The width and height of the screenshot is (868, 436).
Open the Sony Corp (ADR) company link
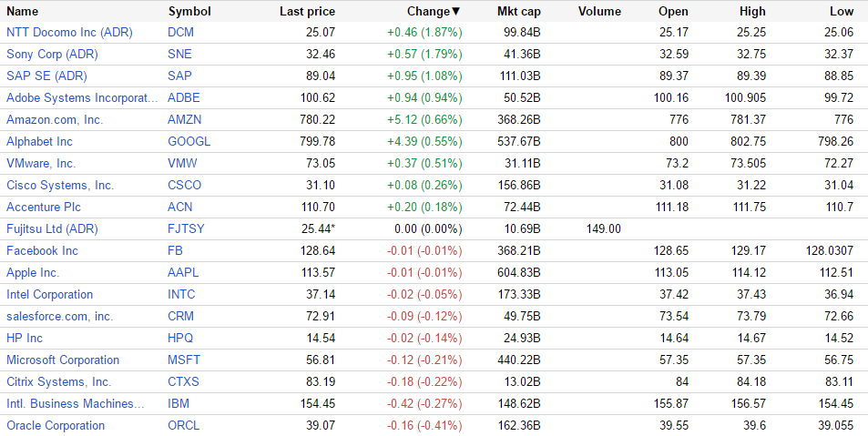[52, 54]
